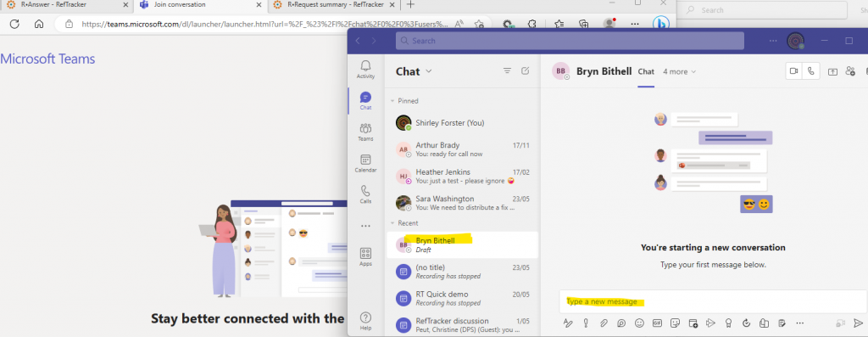Screen dimensions: 868x337
Task: Start a new chat with compose icon
Action: (526, 71)
